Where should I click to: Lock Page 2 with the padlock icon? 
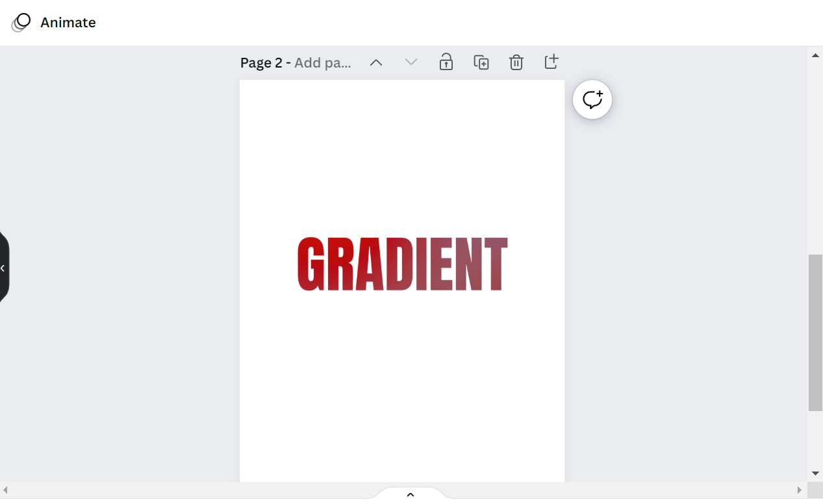click(x=446, y=62)
